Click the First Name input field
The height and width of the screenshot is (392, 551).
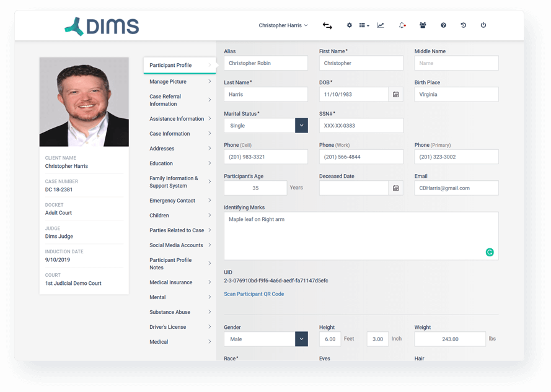(361, 63)
